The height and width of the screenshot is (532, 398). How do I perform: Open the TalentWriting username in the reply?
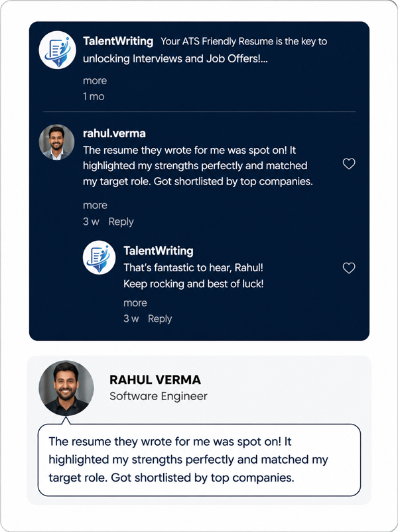coord(159,251)
